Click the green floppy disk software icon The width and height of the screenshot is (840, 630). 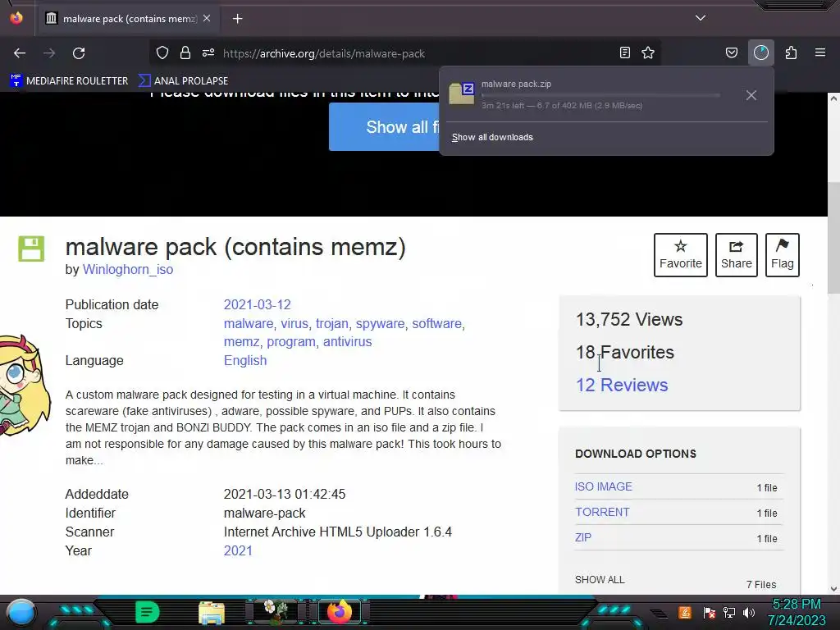31,249
